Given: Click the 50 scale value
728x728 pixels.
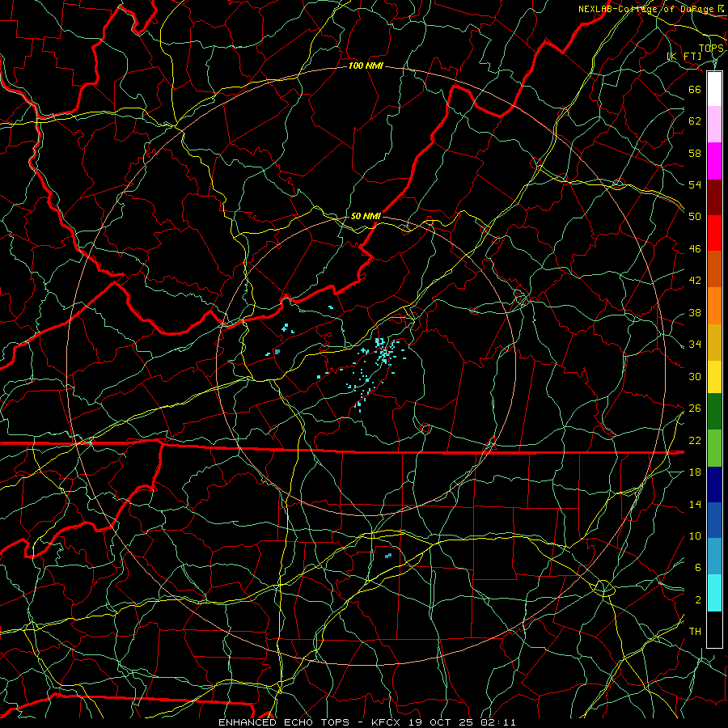Looking at the screenshot, I should pyautogui.click(x=695, y=216).
